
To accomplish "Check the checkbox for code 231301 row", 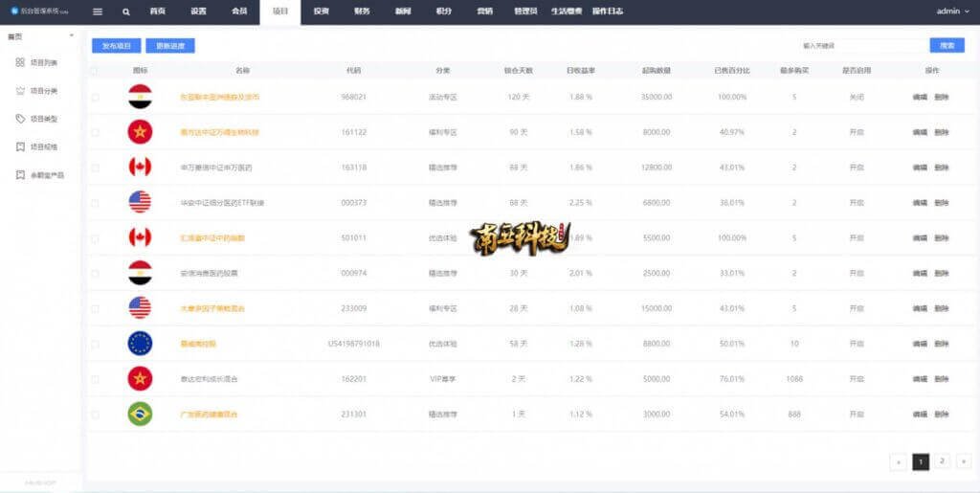I will [95, 415].
